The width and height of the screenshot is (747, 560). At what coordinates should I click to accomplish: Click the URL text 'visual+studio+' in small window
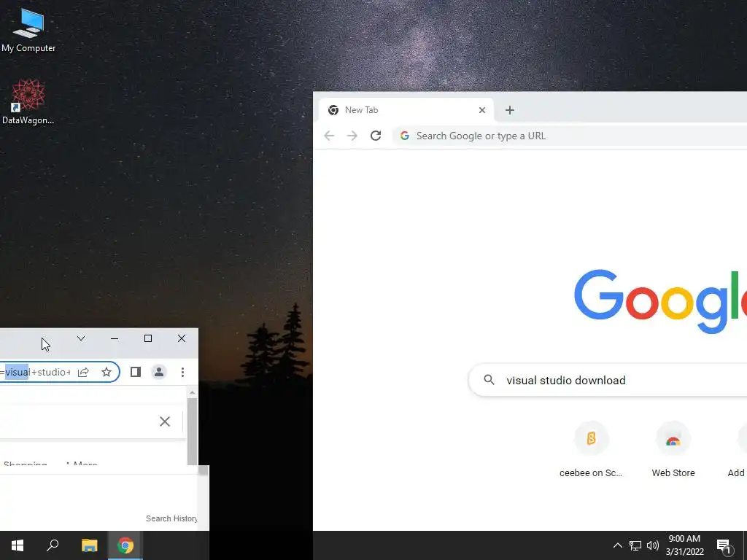[38, 372]
